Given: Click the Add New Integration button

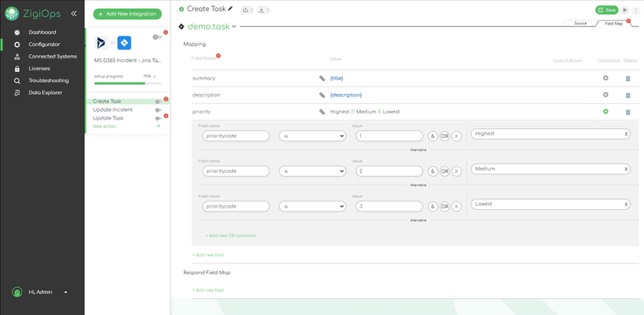Looking at the screenshot, I should [x=127, y=14].
